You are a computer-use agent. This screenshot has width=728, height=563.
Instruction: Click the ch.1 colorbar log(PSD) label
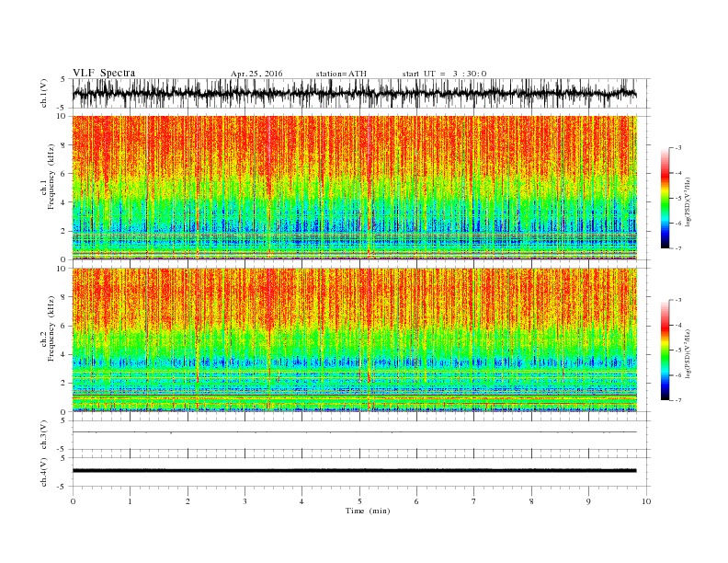(x=688, y=201)
